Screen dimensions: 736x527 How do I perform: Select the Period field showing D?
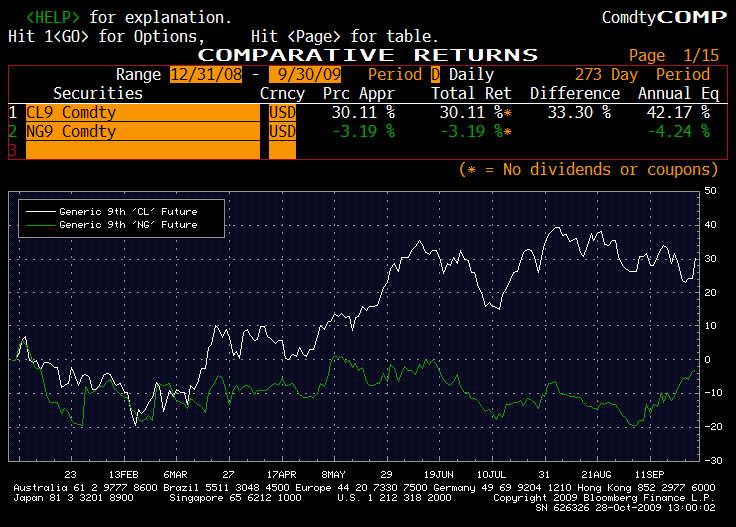[x=435, y=75]
